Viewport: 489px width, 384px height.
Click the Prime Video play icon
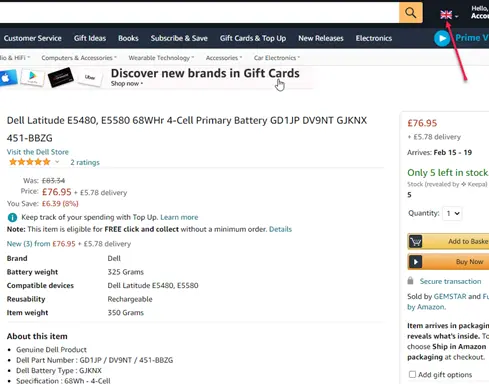442,38
